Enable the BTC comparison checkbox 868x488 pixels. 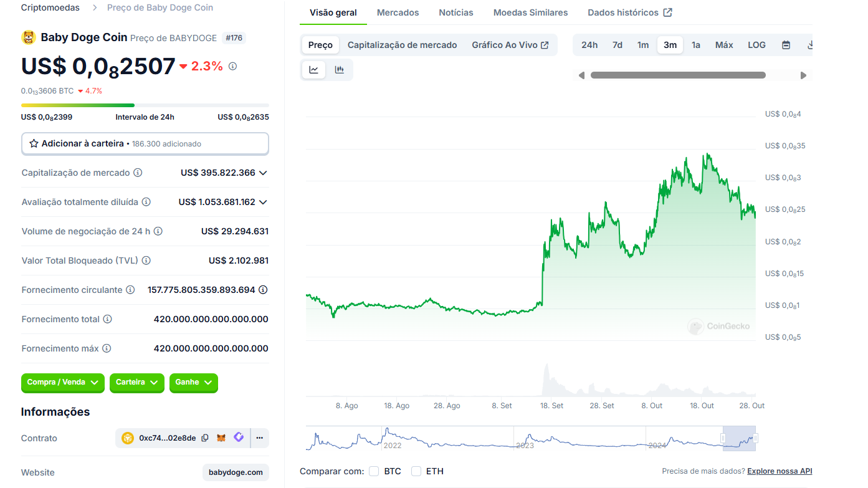coord(374,471)
